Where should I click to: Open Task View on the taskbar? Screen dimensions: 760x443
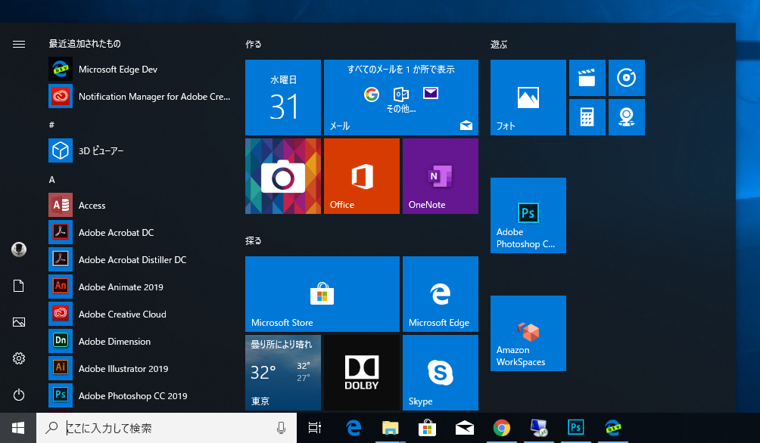tap(315, 428)
